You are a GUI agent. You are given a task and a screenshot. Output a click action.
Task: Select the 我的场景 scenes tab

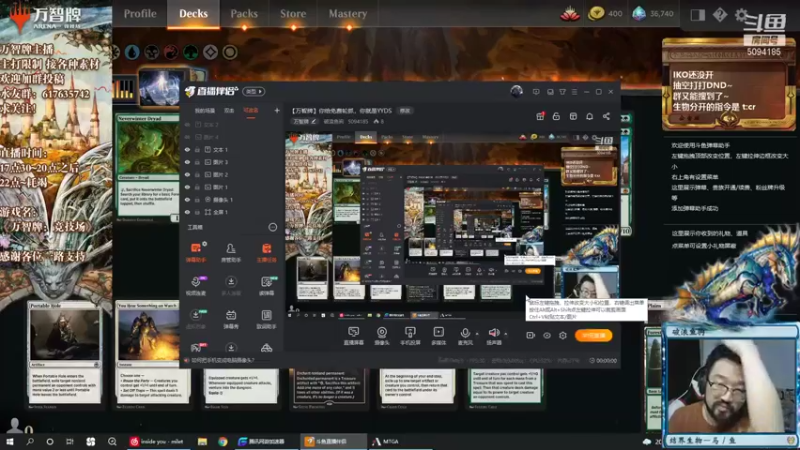(205, 110)
